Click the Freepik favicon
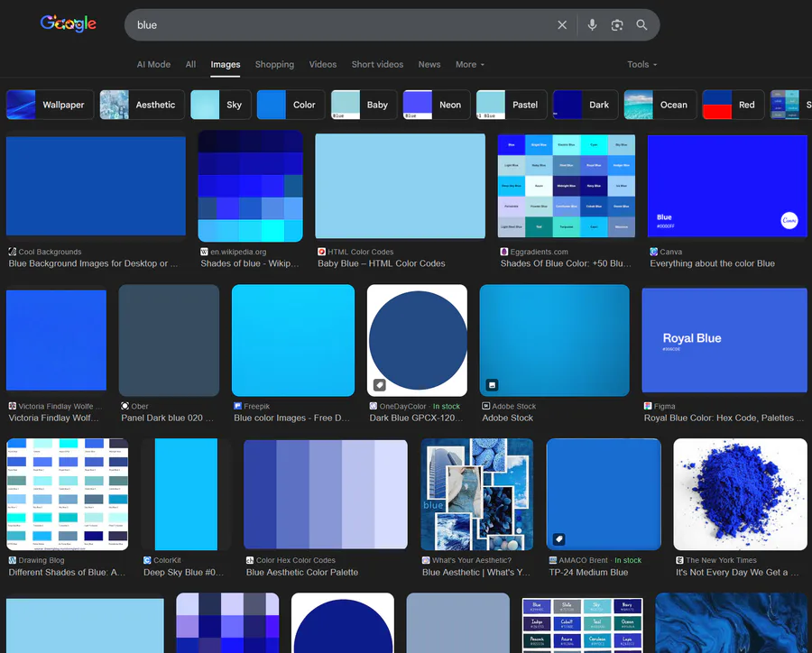Screen dimensions: 812x653 pyautogui.click(x=237, y=406)
